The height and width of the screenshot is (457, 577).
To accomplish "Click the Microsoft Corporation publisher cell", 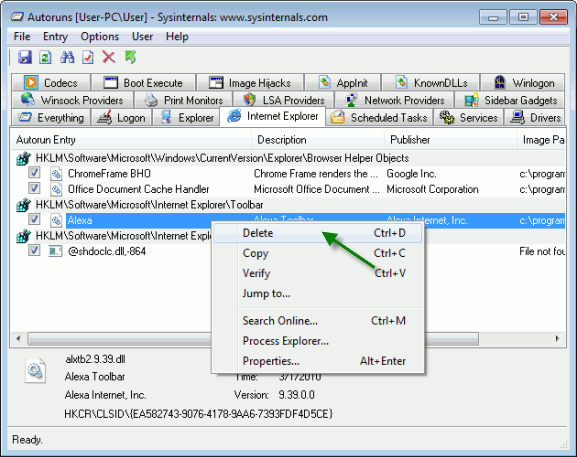I will [432, 189].
